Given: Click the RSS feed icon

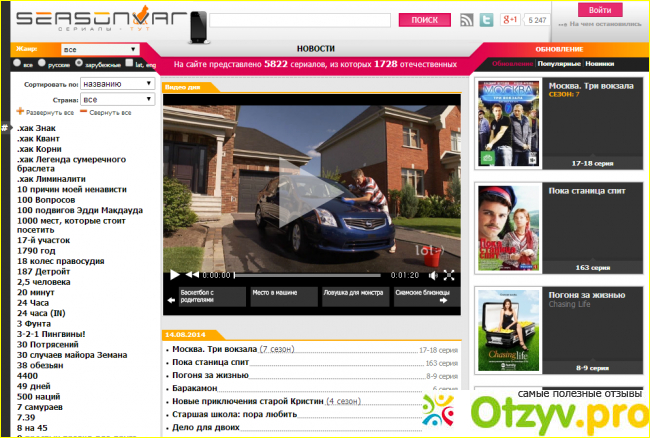Looking at the screenshot, I should 467,20.
